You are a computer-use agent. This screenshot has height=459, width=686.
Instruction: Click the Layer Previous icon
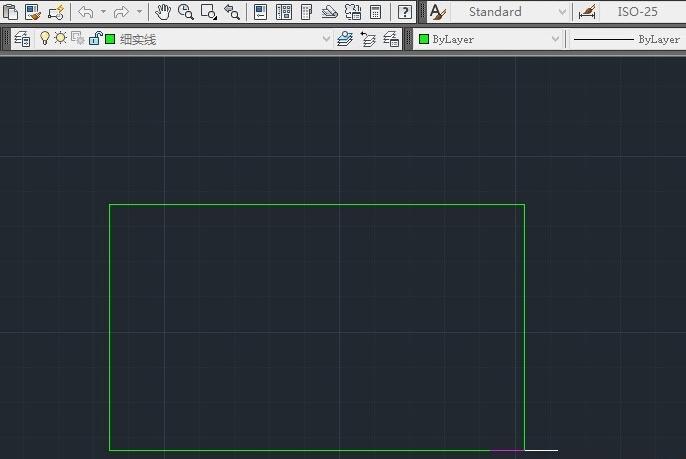[368, 39]
